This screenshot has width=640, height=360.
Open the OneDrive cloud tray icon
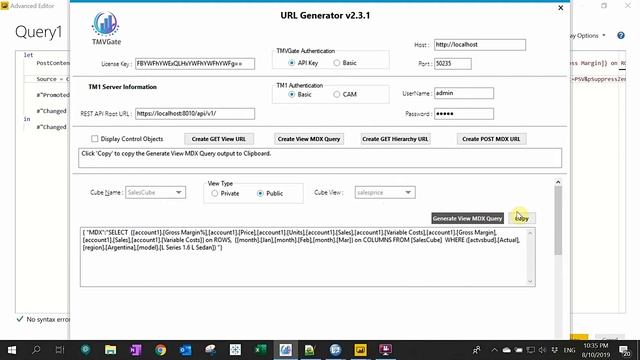point(507,350)
